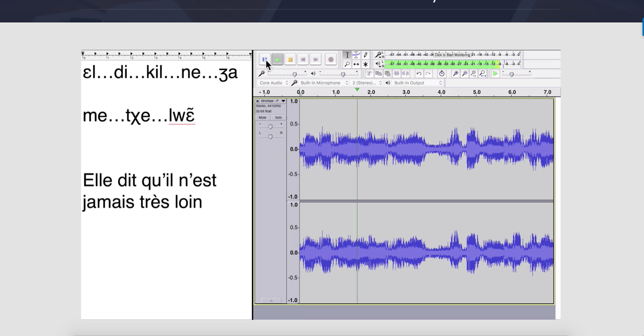644x336 pixels.
Task: Select the Envelope tool
Action: [356, 55]
